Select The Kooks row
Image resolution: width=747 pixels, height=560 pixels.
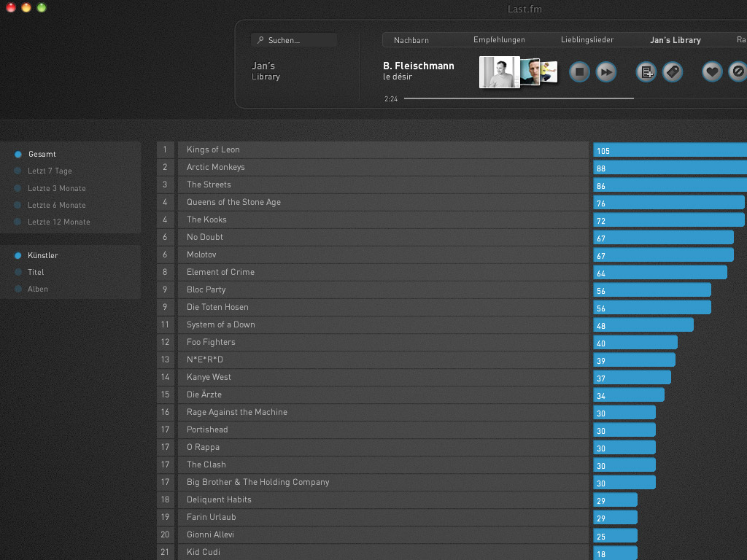coord(383,219)
